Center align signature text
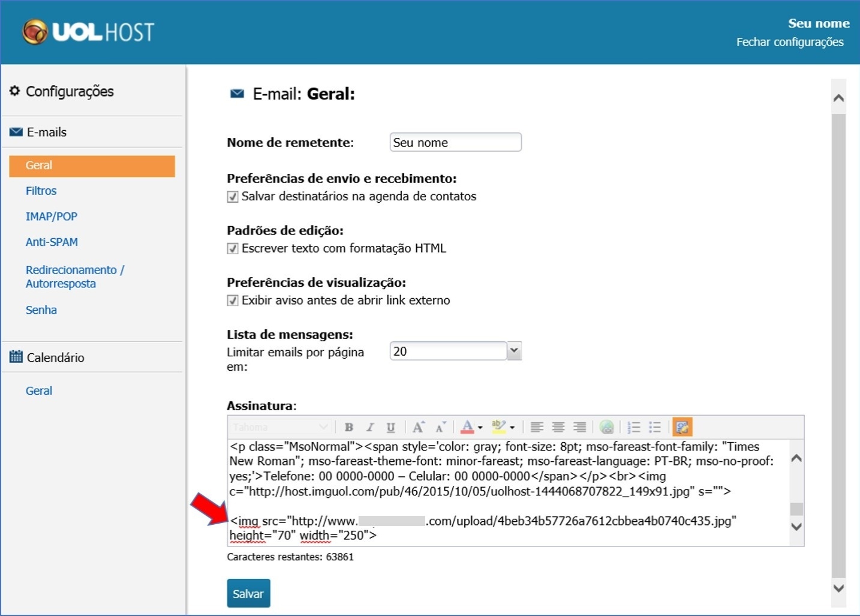The image size is (860, 616). 558,427
